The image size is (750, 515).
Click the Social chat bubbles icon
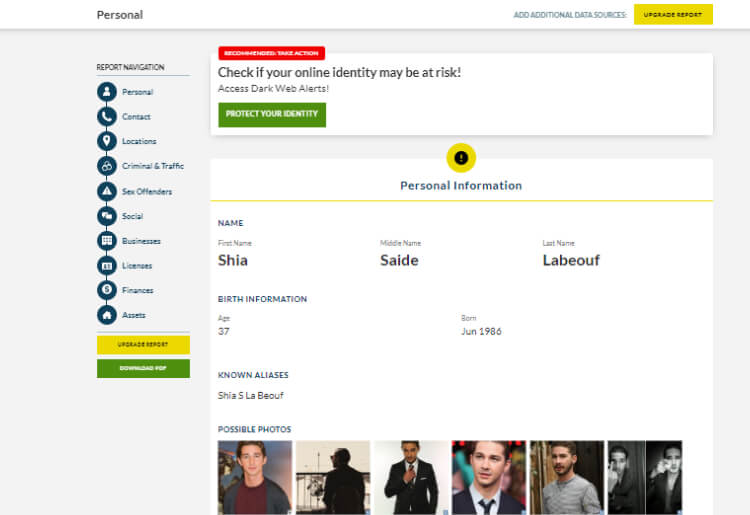click(107, 216)
